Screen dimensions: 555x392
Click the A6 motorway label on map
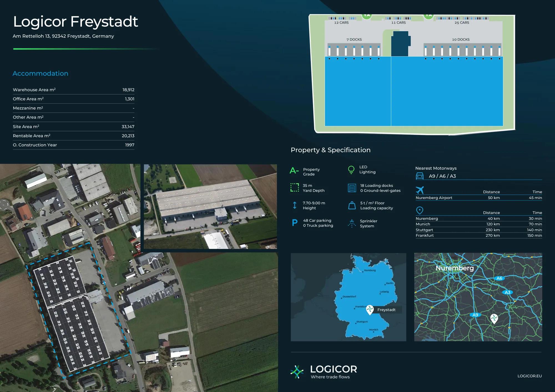(499, 278)
